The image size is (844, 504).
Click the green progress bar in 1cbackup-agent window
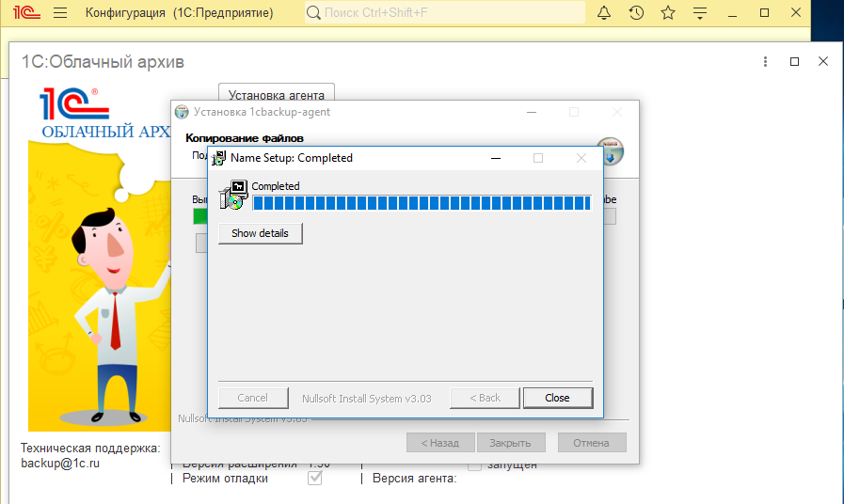coord(200,216)
